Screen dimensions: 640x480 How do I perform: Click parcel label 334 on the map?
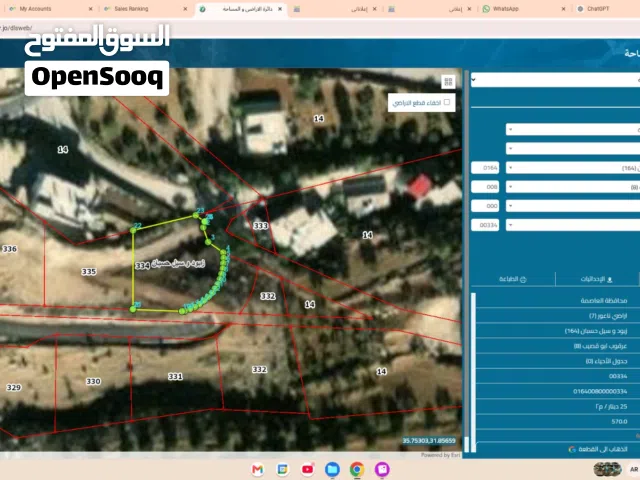tap(142, 266)
